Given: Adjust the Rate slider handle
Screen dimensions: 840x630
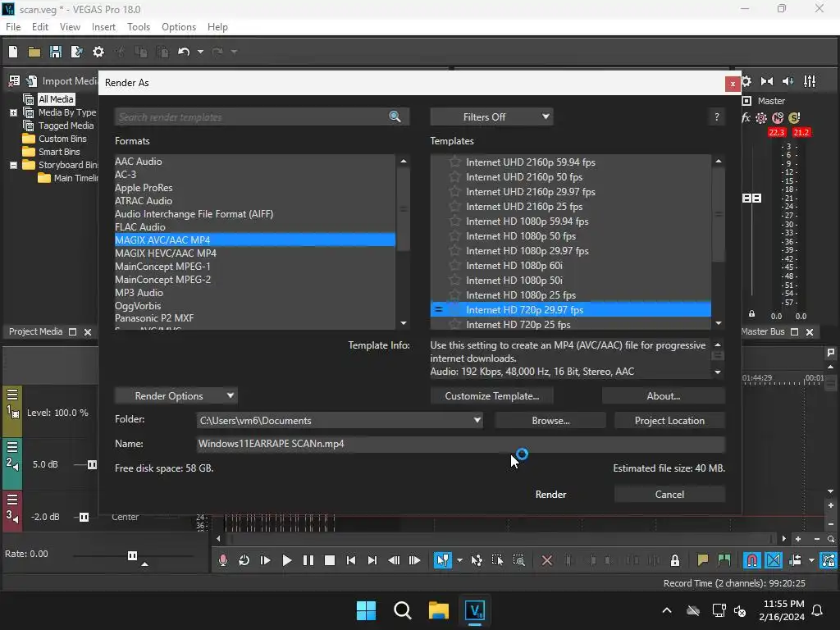Looking at the screenshot, I should pos(132,555).
